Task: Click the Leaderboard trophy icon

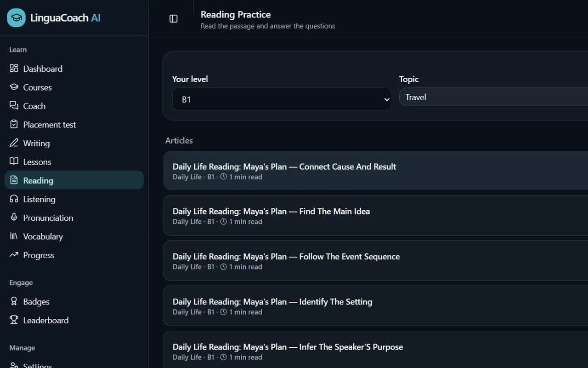Action: tap(14, 320)
